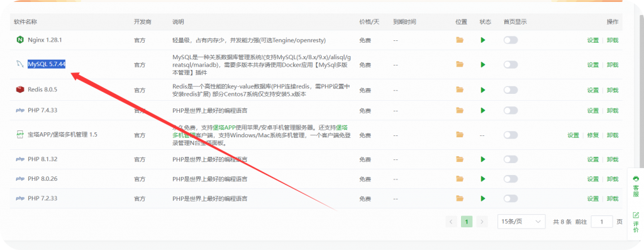Toggle homepage display for PHP 8.1.32
This screenshot has width=644, height=250.
[x=511, y=159]
